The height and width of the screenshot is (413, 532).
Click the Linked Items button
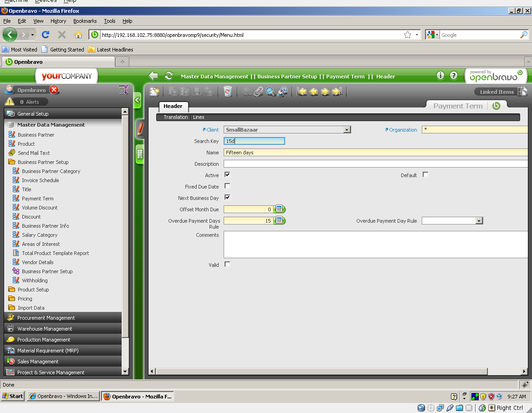pos(496,92)
